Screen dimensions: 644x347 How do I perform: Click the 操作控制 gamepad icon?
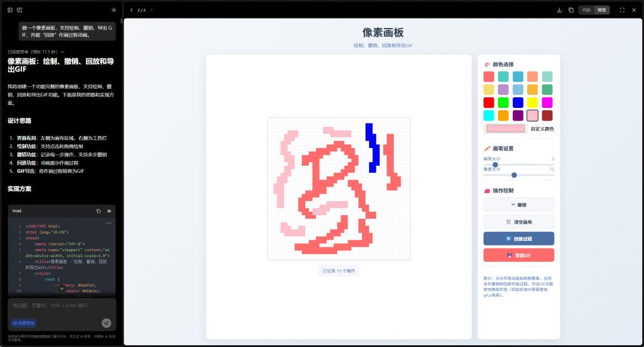point(487,191)
